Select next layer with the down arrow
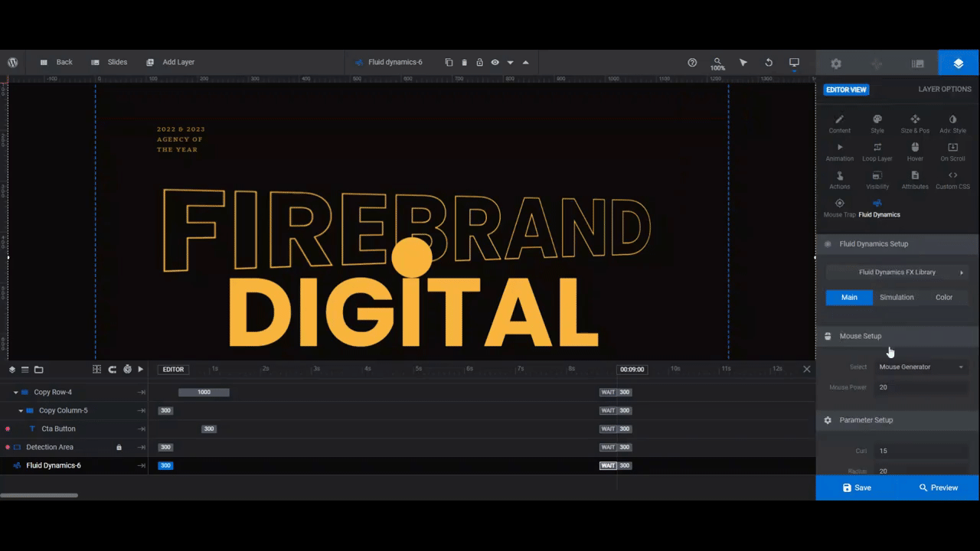This screenshot has height=551, width=980. (x=510, y=62)
